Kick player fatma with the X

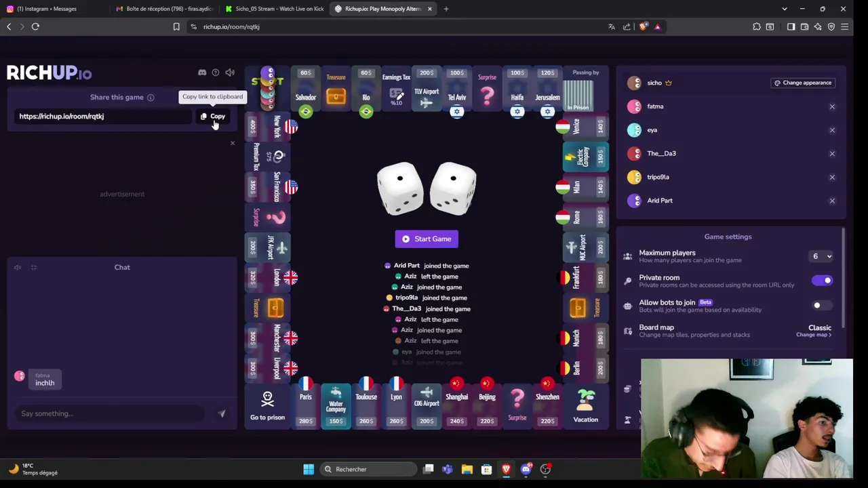coord(832,106)
